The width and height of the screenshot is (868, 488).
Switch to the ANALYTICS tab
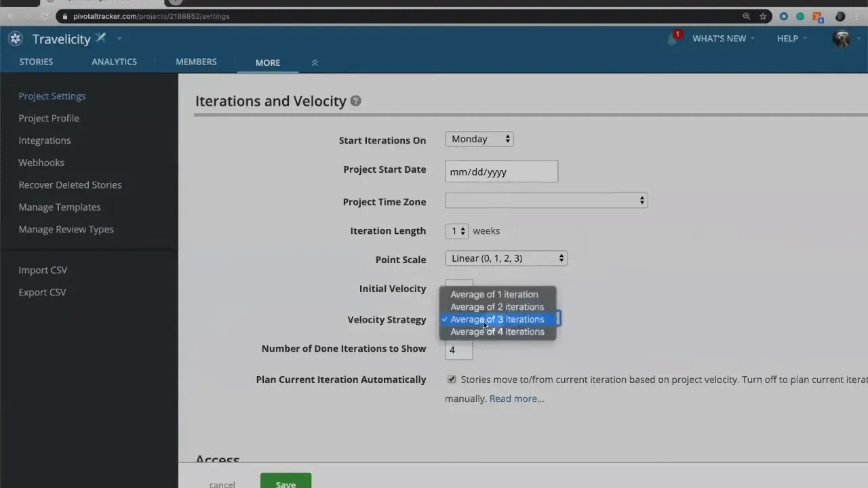pos(114,62)
